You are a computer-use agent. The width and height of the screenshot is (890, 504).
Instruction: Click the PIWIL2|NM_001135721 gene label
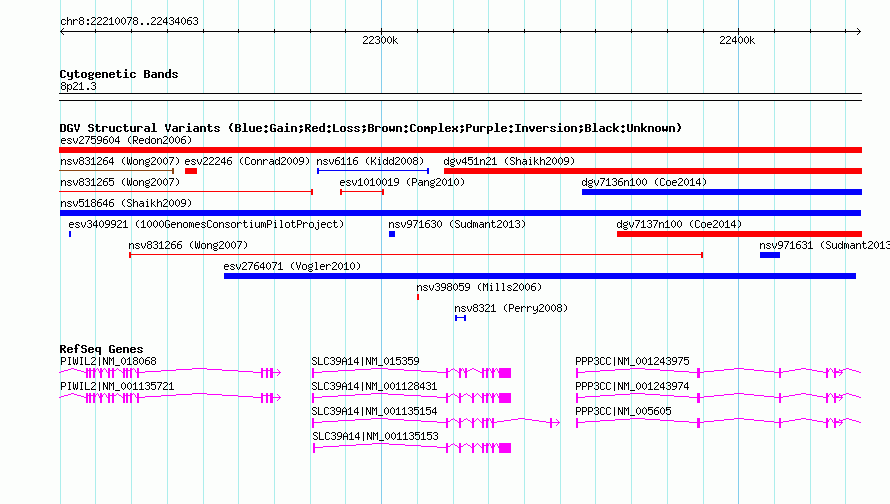click(117, 386)
